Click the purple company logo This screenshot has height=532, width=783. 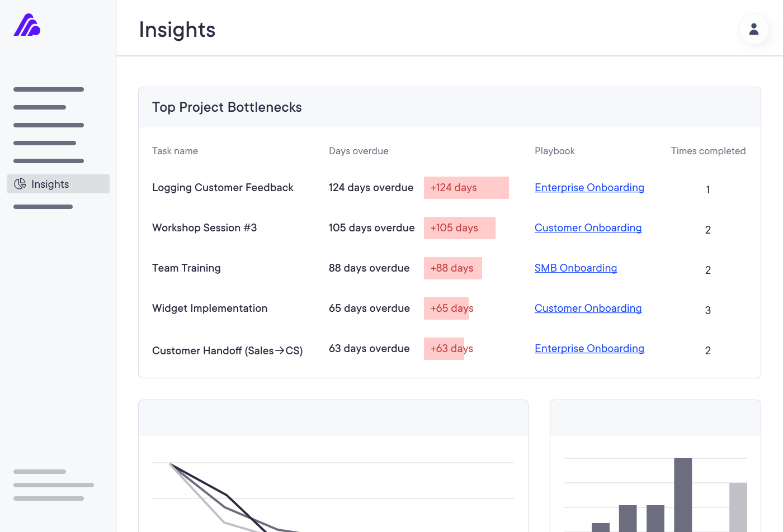pyautogui.click(x=26, y=25)
